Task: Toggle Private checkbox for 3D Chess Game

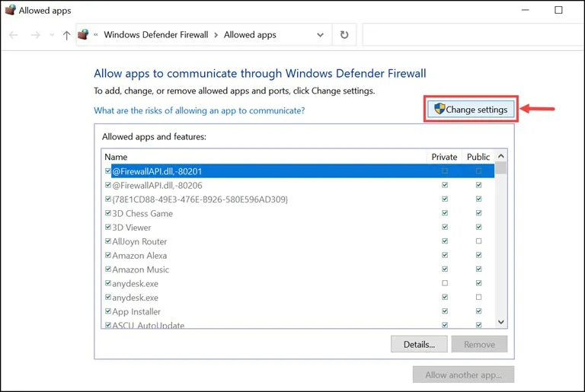Action: 445,213
